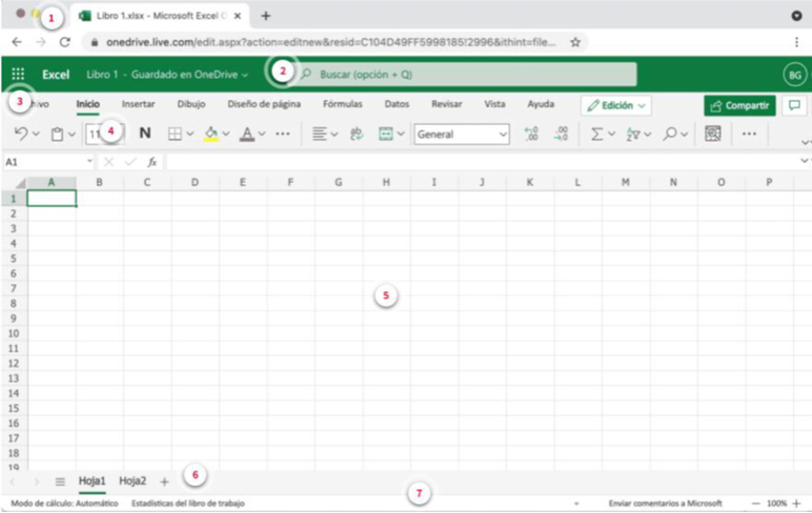Open the Insertar ribbon tab
This screenshot has width=812, height=513.
tap(139, 104)
